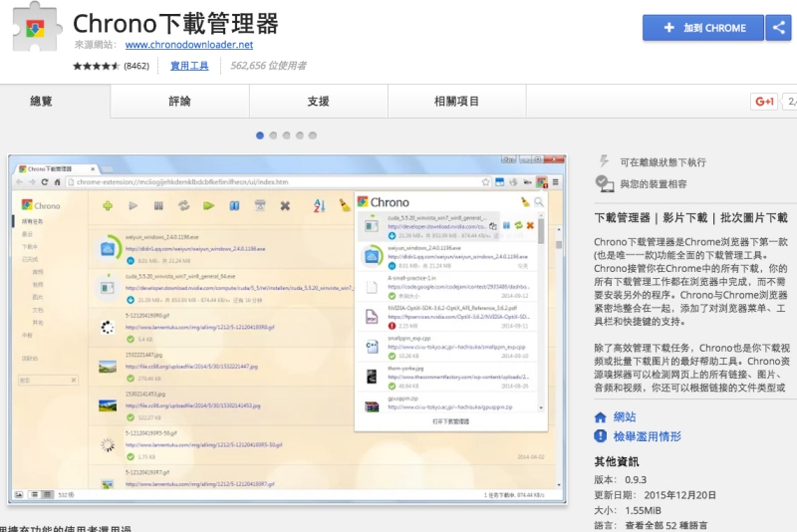Screen dimensions: 797x532
Task: Open the 相關項目 tab
Action: click(x=457, y=102)
